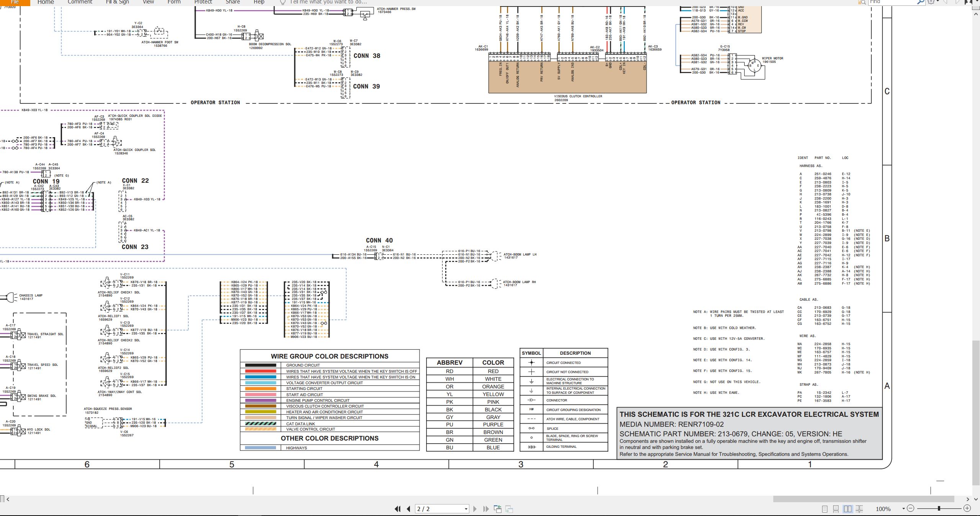
Task: Go to the previous page
Action: click(408, 509)
